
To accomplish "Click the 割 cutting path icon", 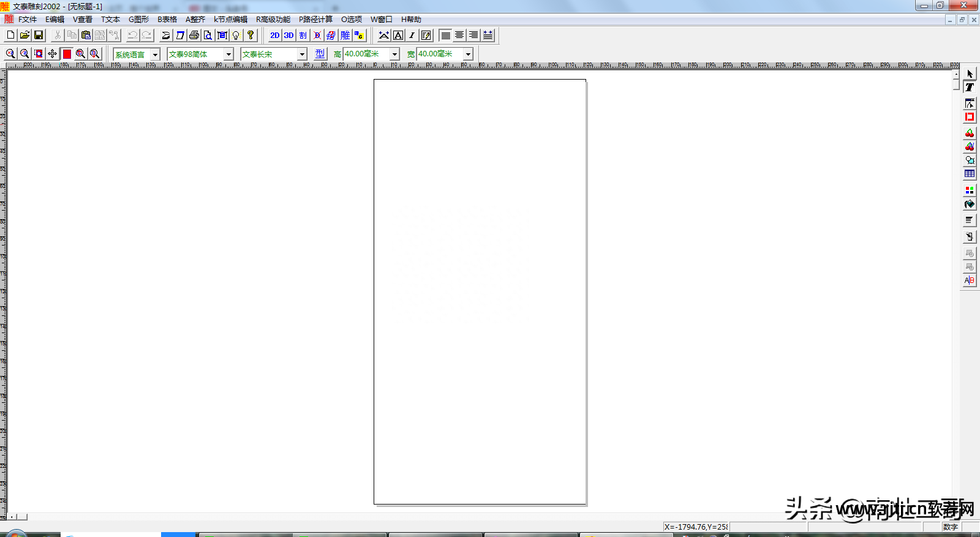I will coord(303,36).
